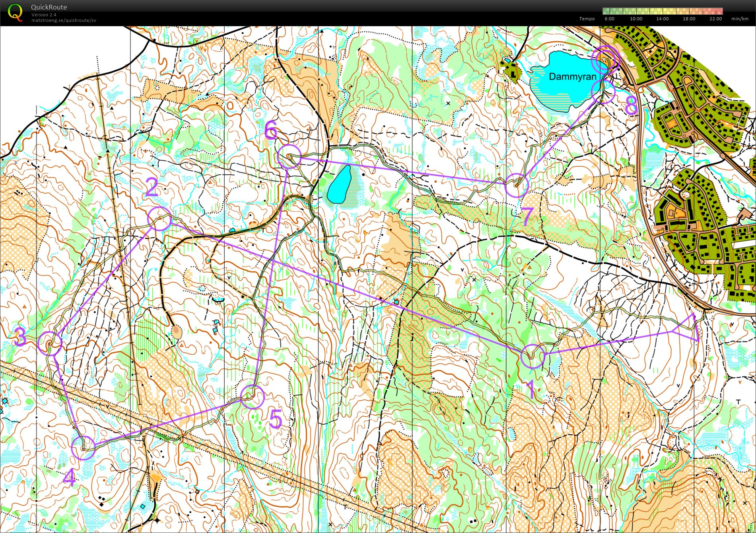
Task: Open the matstroeng.se/quickroute/sv link
Action: point(64,20)
